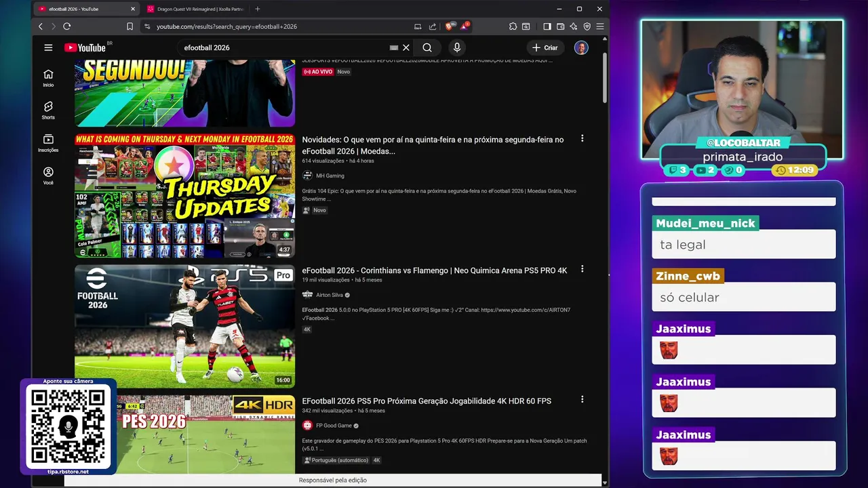Open Leo AI assistant icon

pyautogui.click(x=574, y=26)
